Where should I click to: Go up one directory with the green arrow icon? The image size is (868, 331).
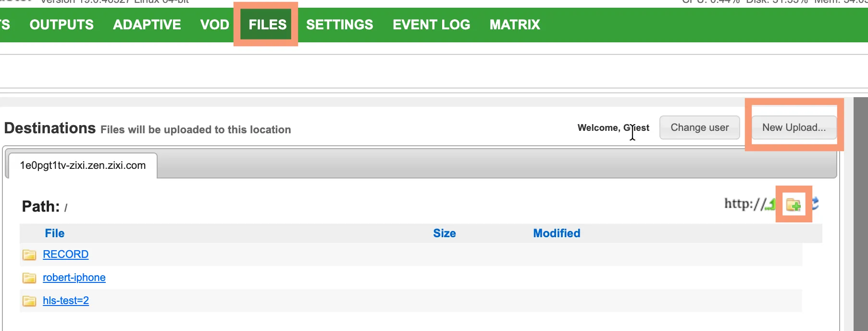point(771,204)
